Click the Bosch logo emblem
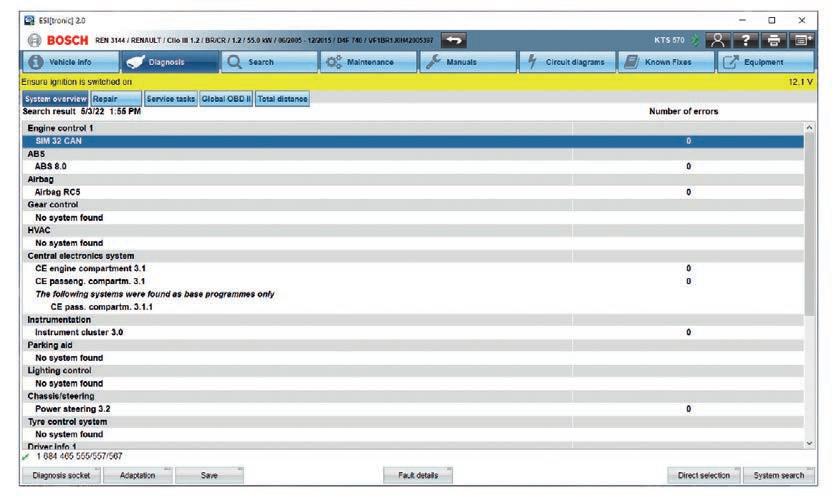The width and height of the screenshot is (835, 502). click(x=35, y=40)
